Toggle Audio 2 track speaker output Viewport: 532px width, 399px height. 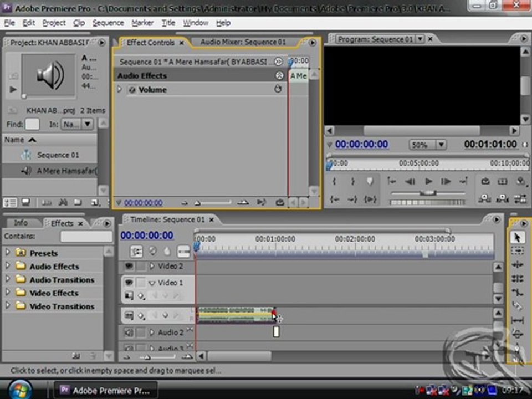(129, 332)
